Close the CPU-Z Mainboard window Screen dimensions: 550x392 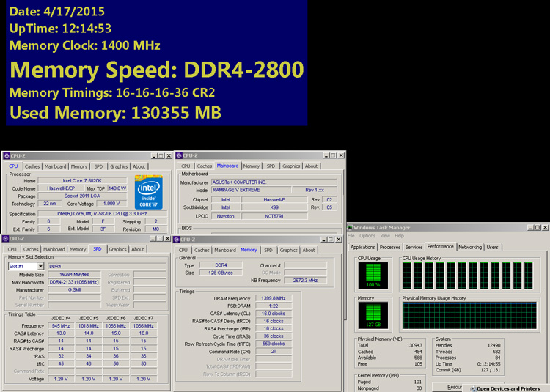(x=341, y=155)
